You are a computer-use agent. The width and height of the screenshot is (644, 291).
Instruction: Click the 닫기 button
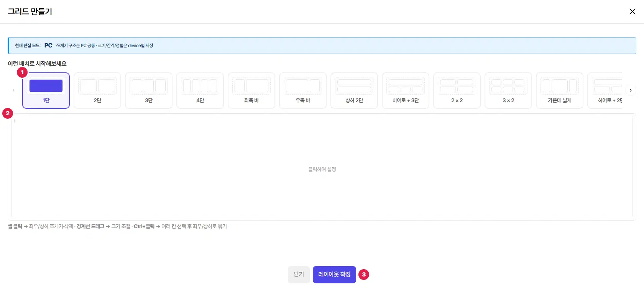299,275
